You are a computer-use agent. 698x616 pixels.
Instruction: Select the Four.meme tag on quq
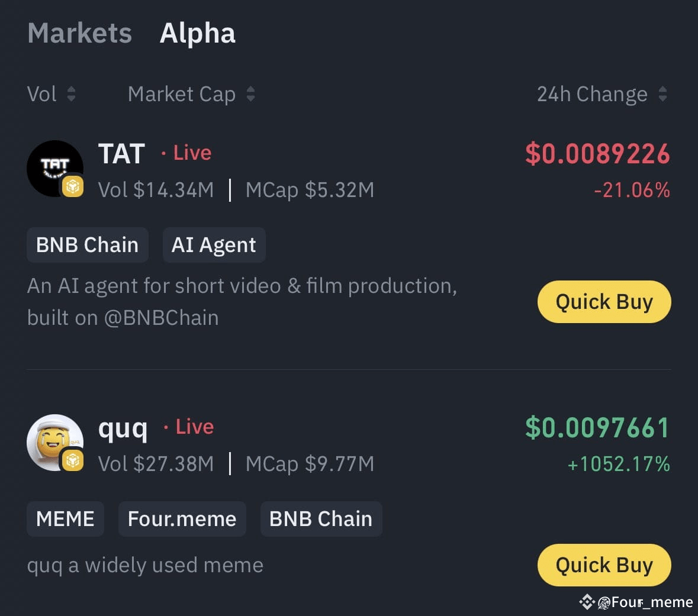pyautogui.click(x=182, y=519)
